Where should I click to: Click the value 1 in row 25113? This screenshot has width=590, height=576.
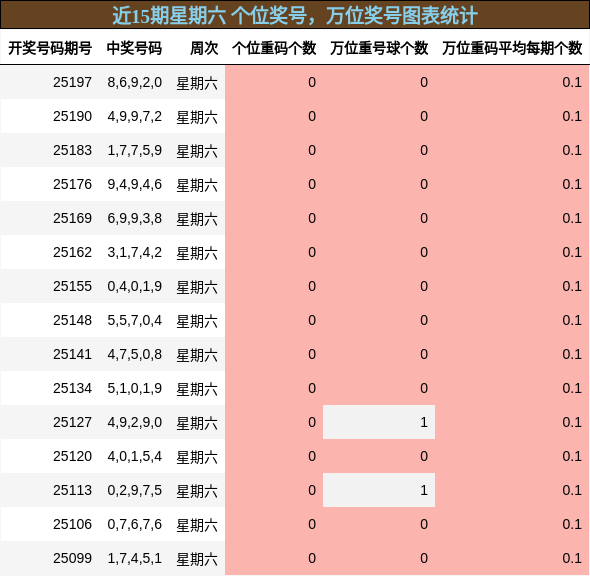pyautogui.click(x=424, y=490)
